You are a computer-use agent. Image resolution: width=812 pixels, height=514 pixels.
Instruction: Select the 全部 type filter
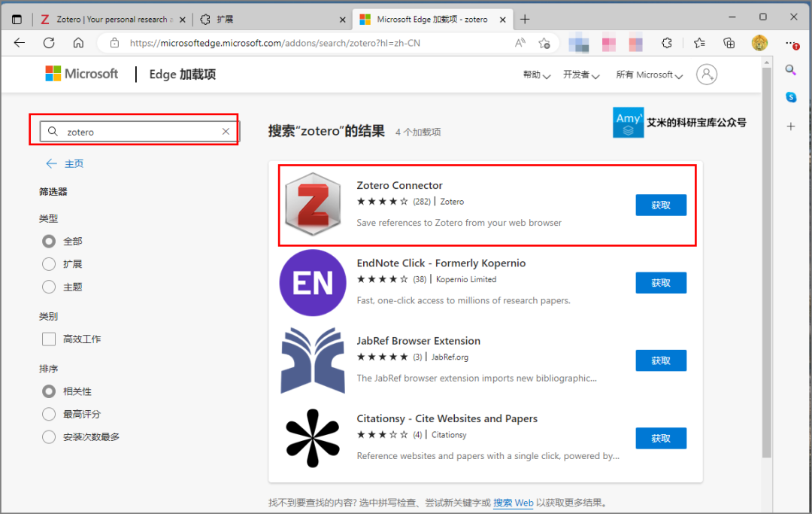(49, 242)
